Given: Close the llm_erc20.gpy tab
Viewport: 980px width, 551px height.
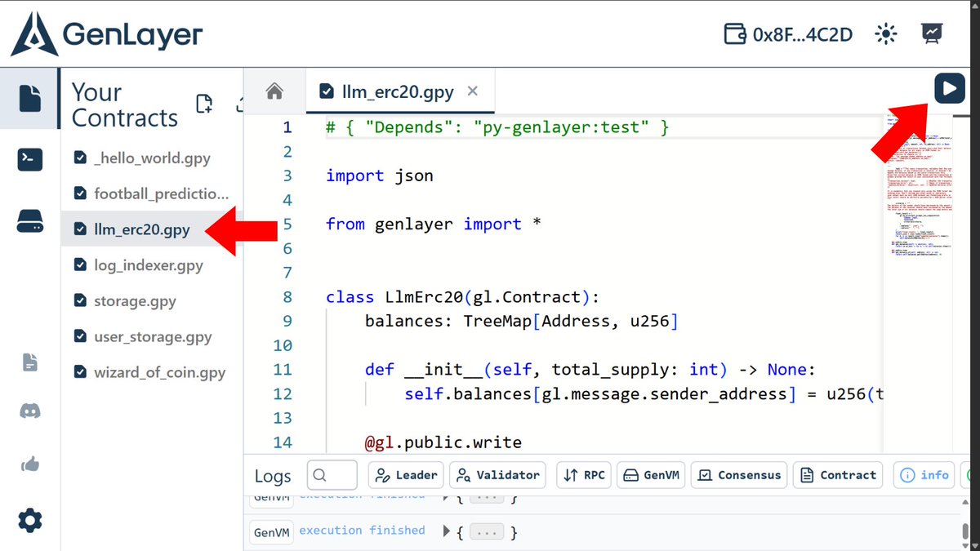Looking at the screenshot, I should (472, 91).
